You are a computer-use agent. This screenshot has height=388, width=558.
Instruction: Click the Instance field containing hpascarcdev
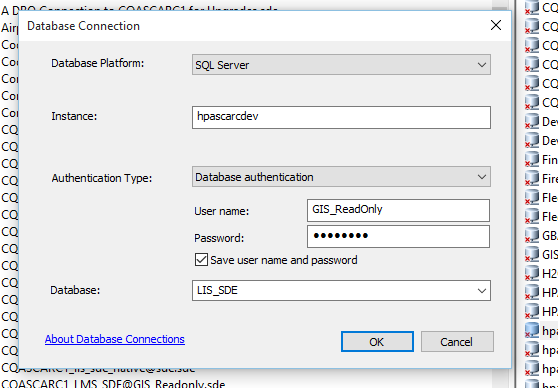tap(341, 117)
